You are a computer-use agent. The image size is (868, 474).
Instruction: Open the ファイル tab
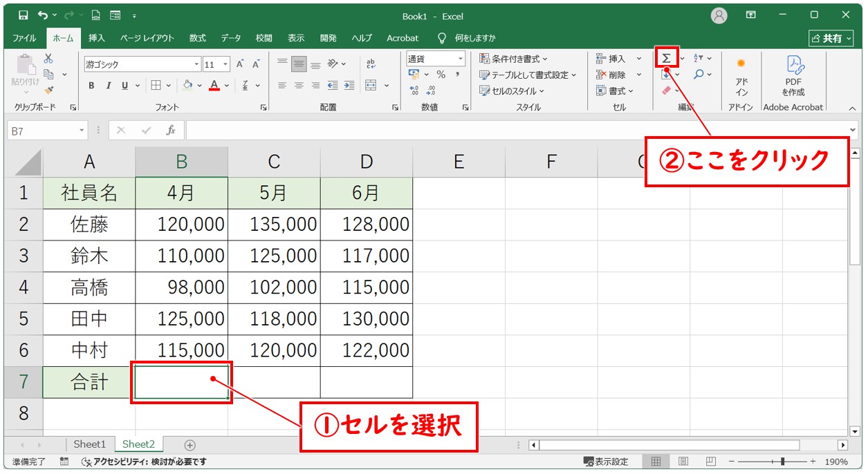25,38
